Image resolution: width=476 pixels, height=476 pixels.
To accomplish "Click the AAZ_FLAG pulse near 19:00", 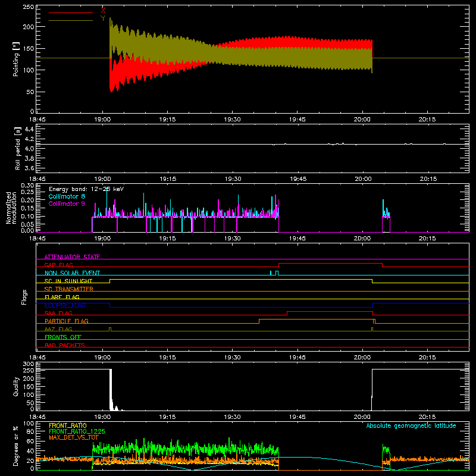I will click(110, 330).
